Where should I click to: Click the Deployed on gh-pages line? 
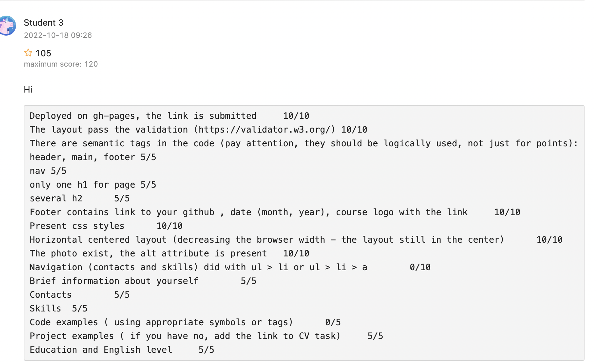[169, 116]
